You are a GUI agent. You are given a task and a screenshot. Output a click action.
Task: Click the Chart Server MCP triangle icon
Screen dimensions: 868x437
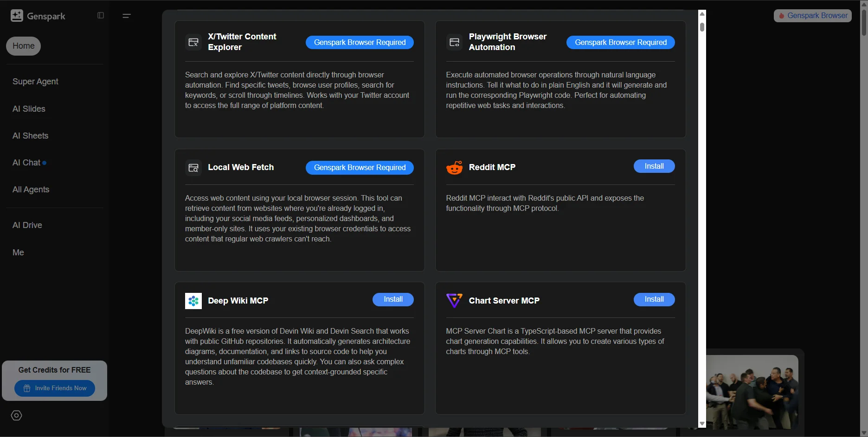(x=454, y=300)
